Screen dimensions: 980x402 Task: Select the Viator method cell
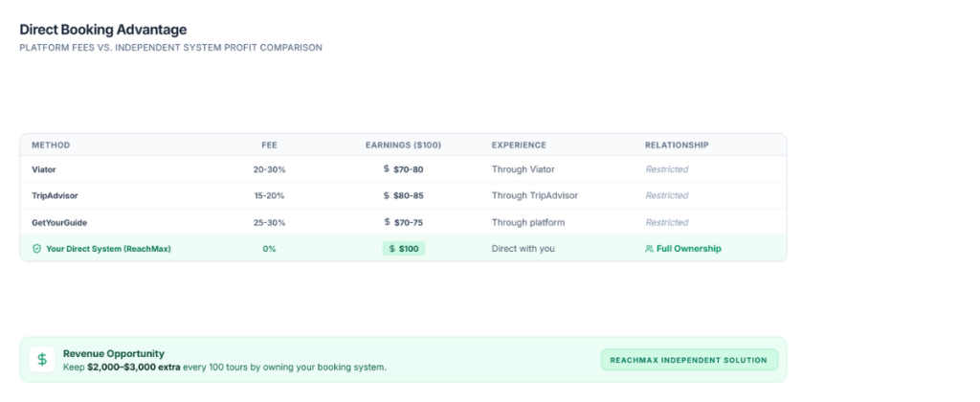[x=44, y=169]
